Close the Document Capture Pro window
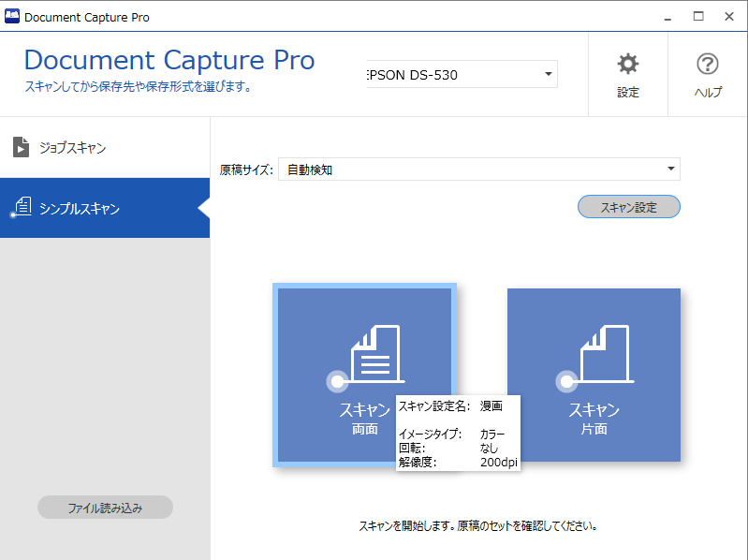 [729, 17]
